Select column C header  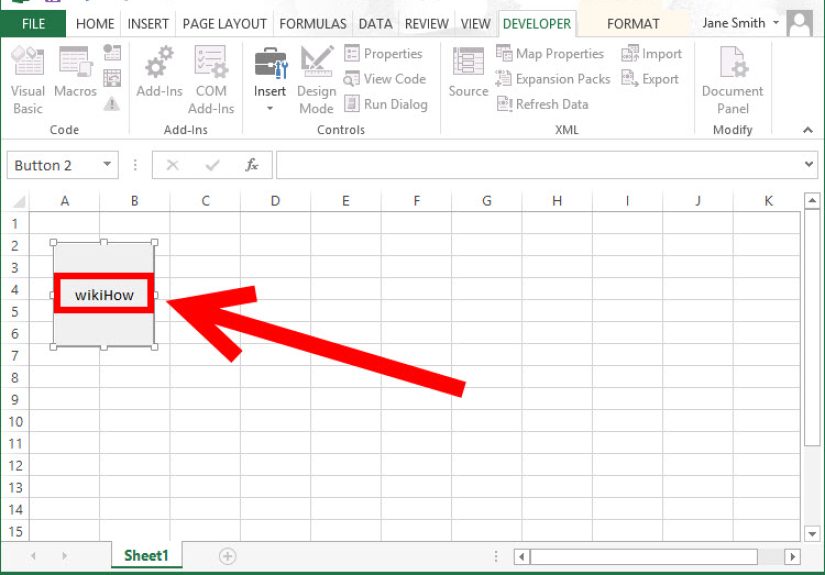[x=205, y=201]
